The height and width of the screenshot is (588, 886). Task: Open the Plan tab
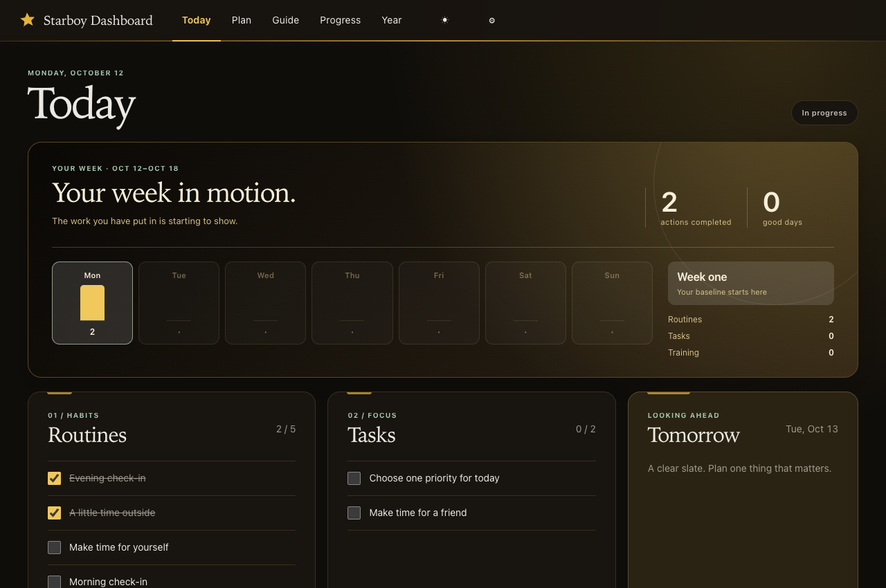(242, 20)
